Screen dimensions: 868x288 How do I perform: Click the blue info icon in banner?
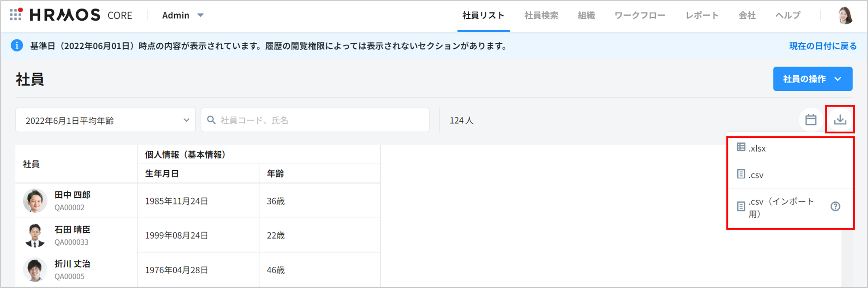(17, 45)
